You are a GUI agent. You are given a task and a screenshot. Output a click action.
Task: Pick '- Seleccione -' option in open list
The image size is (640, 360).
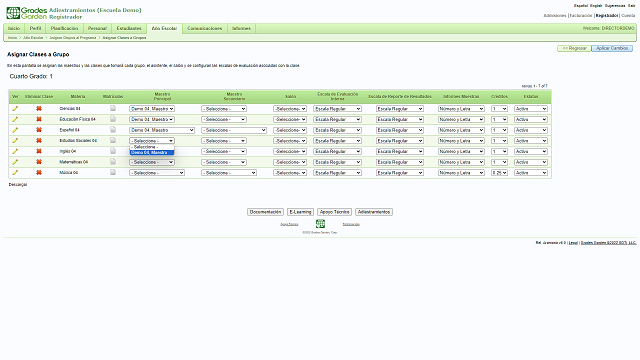152,147
